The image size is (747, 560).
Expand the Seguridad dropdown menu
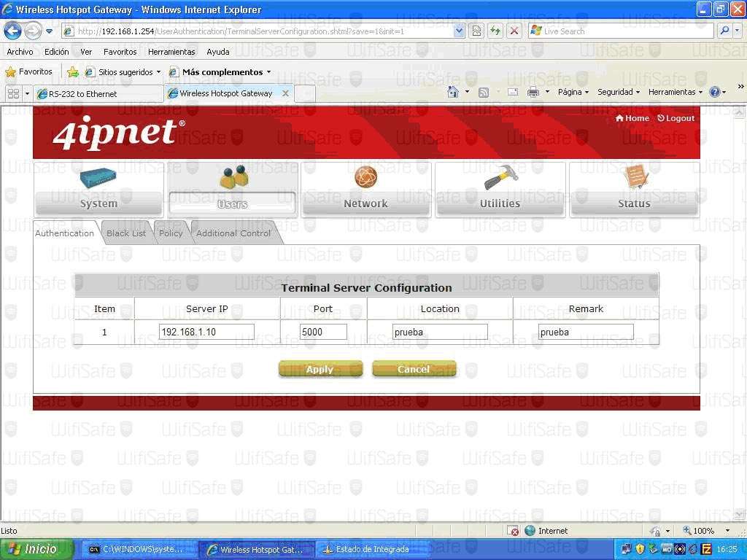(x=618, y=93)
